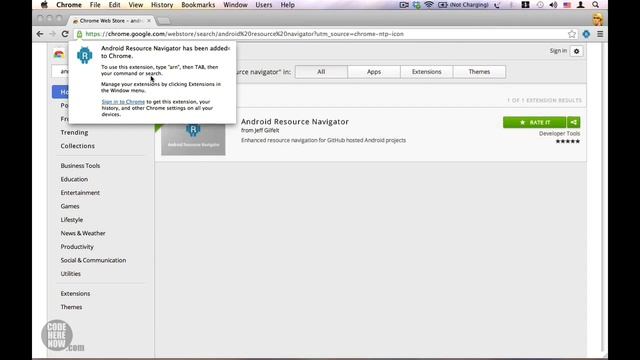Click the browser forward arrow

[52, 34]
